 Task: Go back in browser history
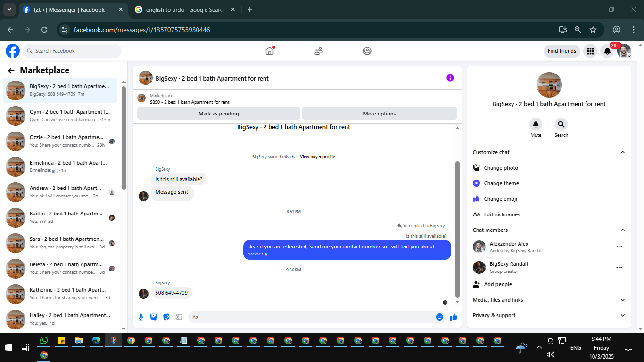click(10, 30)
